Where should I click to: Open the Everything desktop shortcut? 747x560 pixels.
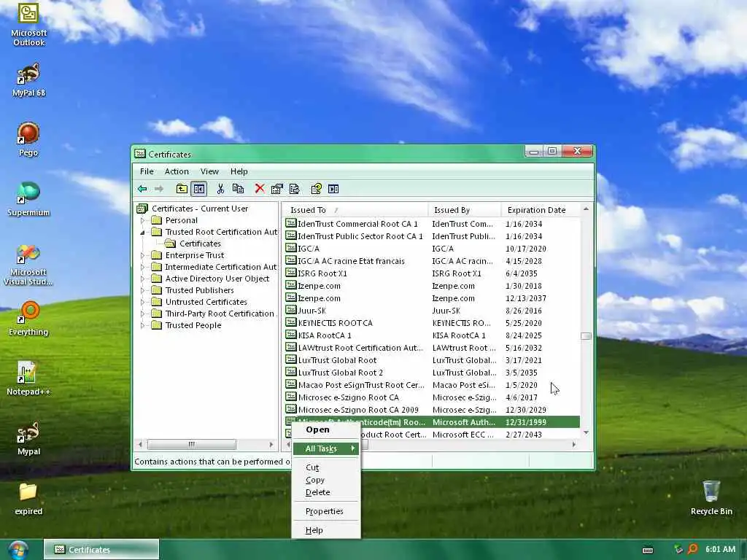(x=28, y=319)
